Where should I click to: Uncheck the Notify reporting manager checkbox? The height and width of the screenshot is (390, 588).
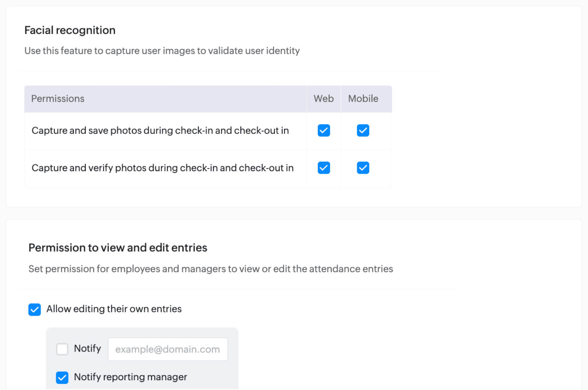(62, 377)
